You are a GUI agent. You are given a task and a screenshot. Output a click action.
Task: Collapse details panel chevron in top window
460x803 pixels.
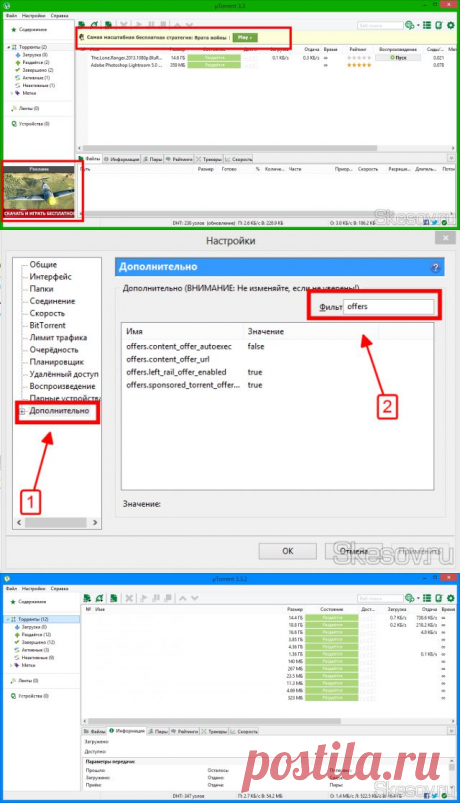(451, 159)
